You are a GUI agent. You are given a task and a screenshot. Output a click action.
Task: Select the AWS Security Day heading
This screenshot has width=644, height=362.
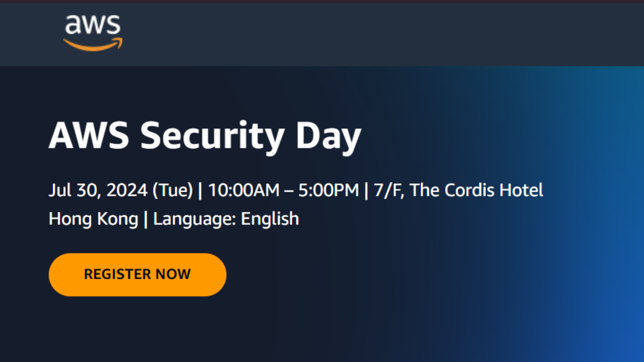tap(205, 137)
